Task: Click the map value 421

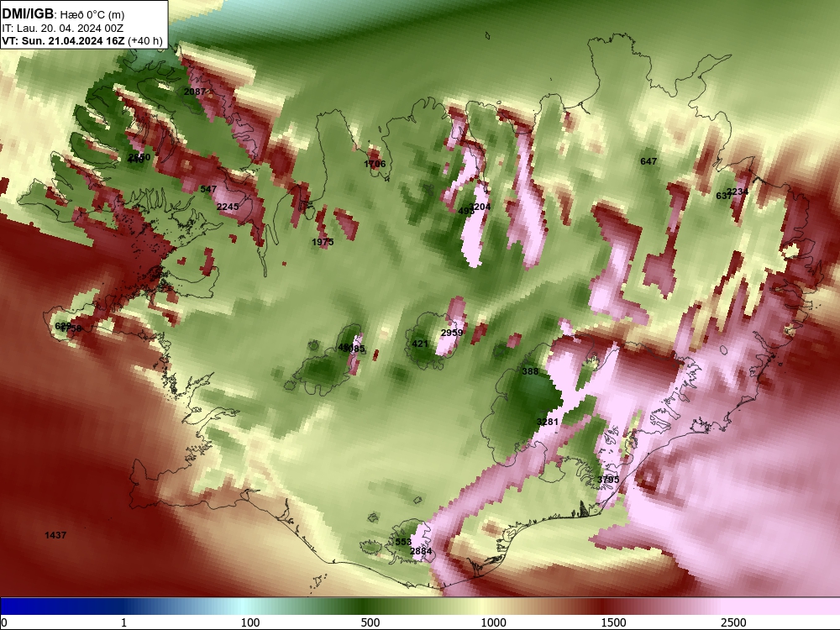Action: point(420,344)
